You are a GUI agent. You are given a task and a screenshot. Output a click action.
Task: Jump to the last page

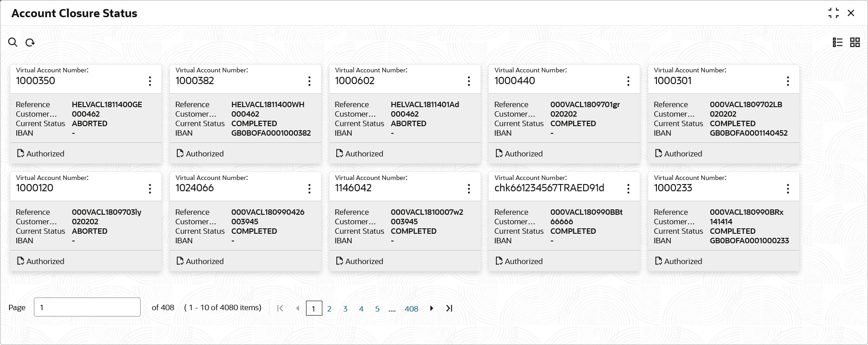tap(449, 308)
